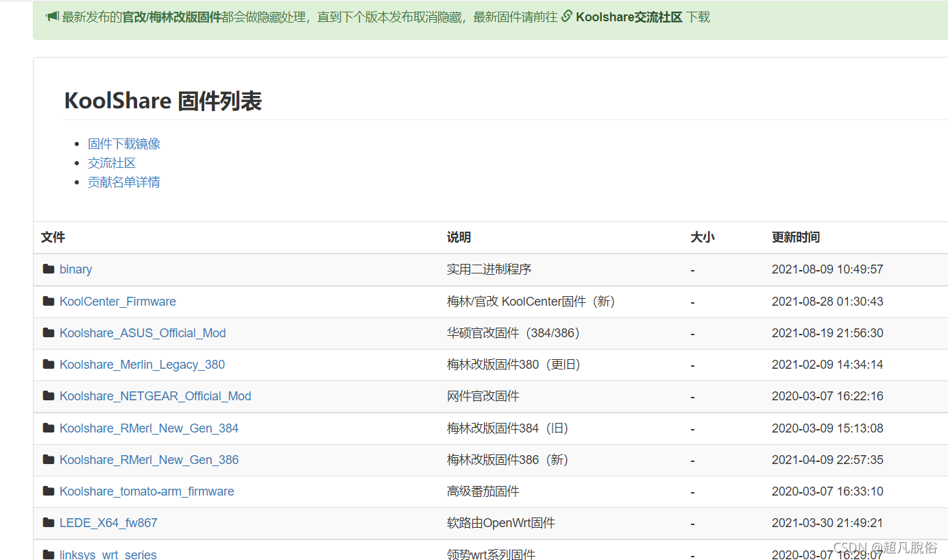Click description 梅林/官改 KoolCenter固件（新）
This screenshot has height=560, width=948.
coord(531,302)
